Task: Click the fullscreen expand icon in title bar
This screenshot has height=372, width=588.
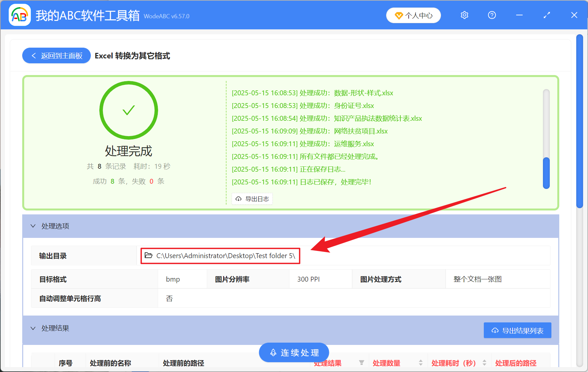Action: tap(547, 15)
